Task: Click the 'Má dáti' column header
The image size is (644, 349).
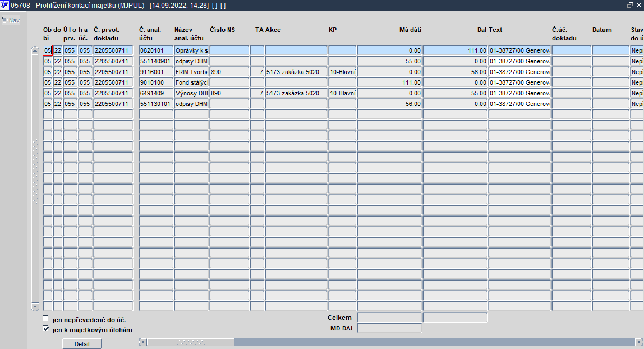Action: pyautogui.click(x=410, y=30)
